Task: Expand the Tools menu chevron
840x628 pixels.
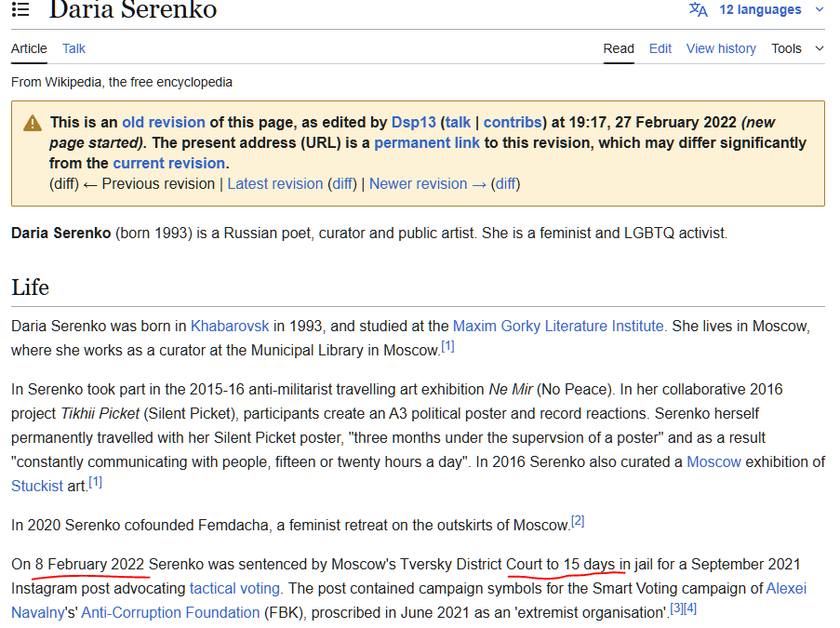Action: [x=820, y=48]
